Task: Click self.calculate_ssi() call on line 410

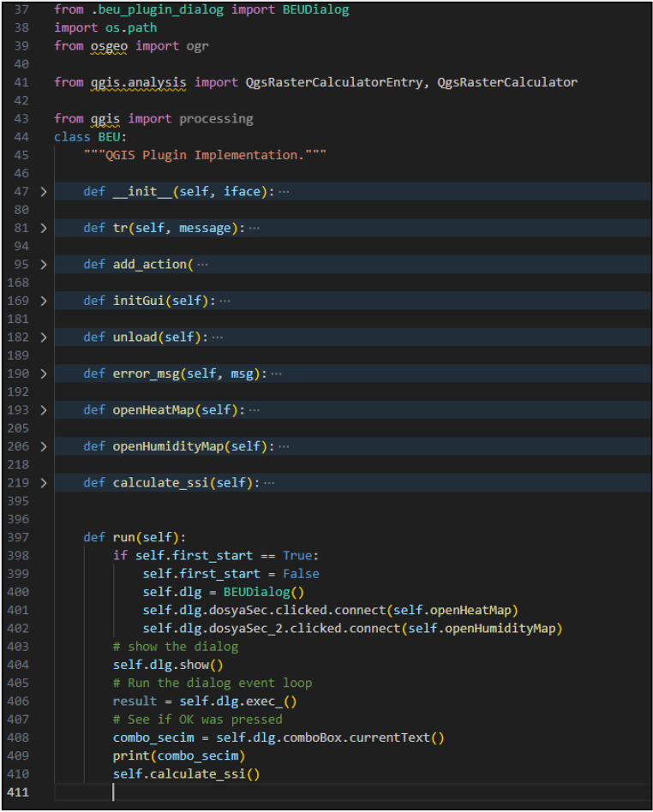Action: click(x=187, y=773)
